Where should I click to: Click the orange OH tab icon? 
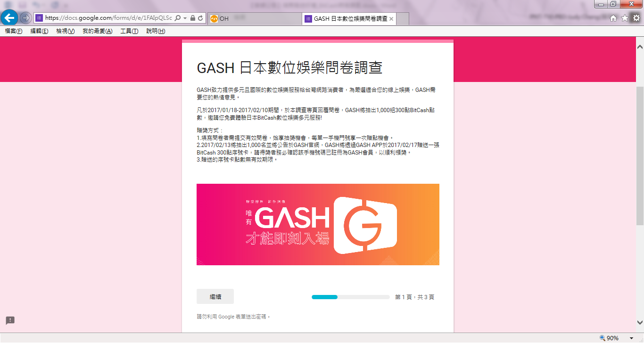tap(214, 19)
